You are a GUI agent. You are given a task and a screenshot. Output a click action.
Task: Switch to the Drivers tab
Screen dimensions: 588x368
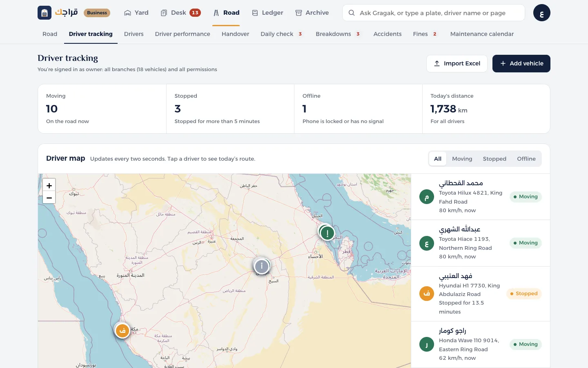click(134, 34)
